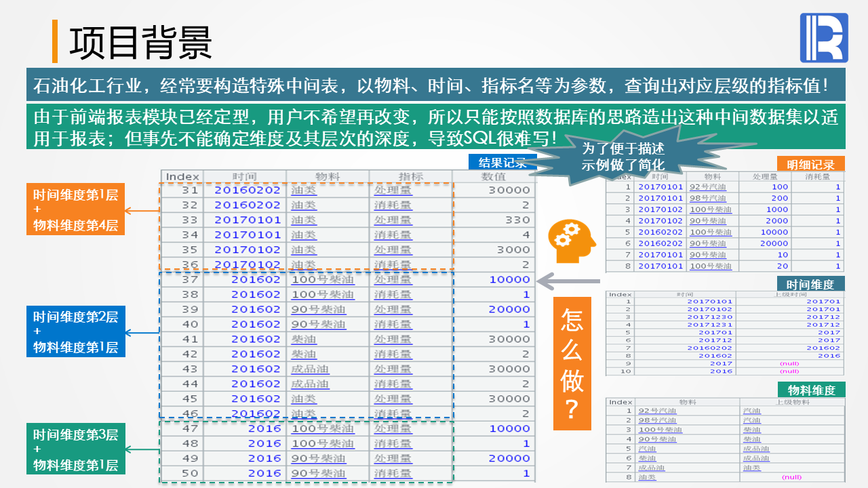Click value 20000 in 明细记录 row 6
The height and width of the screenshot is (488, 868).
pyautogui.click(x=774, y=243)
